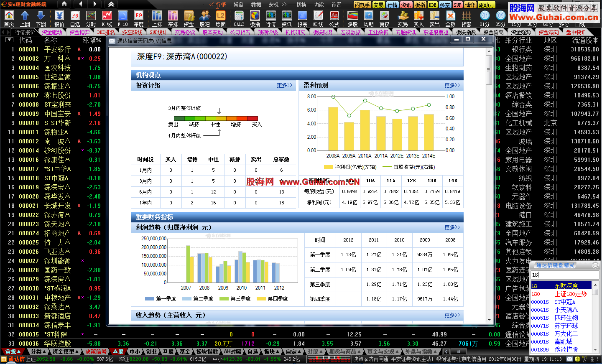Click the 上排 ranking icon

(x=157, y=18)
